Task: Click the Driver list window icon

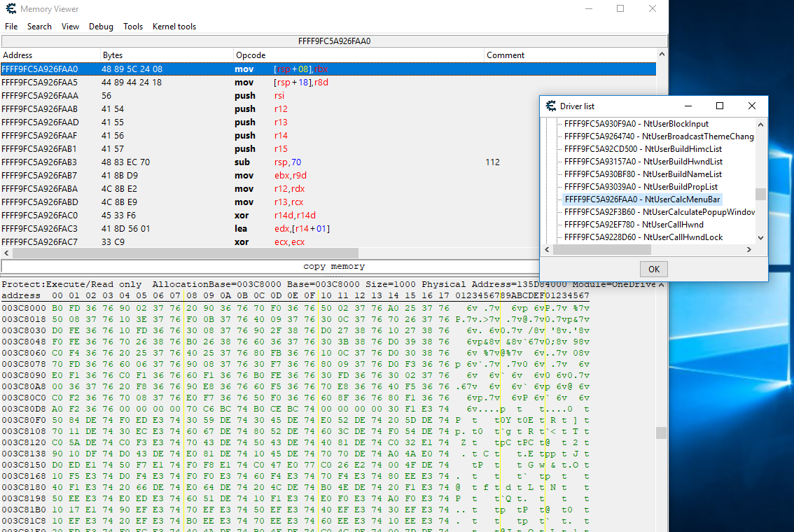Action: [550, 106]
